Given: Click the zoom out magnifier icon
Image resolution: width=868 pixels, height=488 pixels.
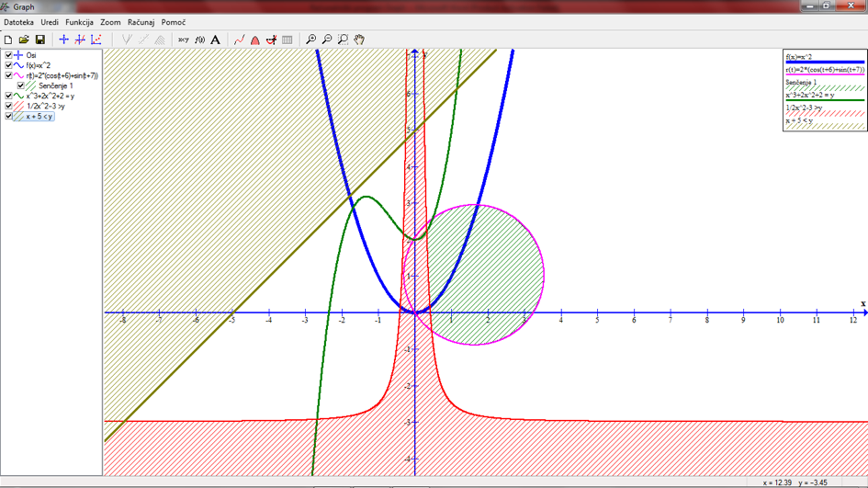Looking at the screenshot, I should click(327, 40).
